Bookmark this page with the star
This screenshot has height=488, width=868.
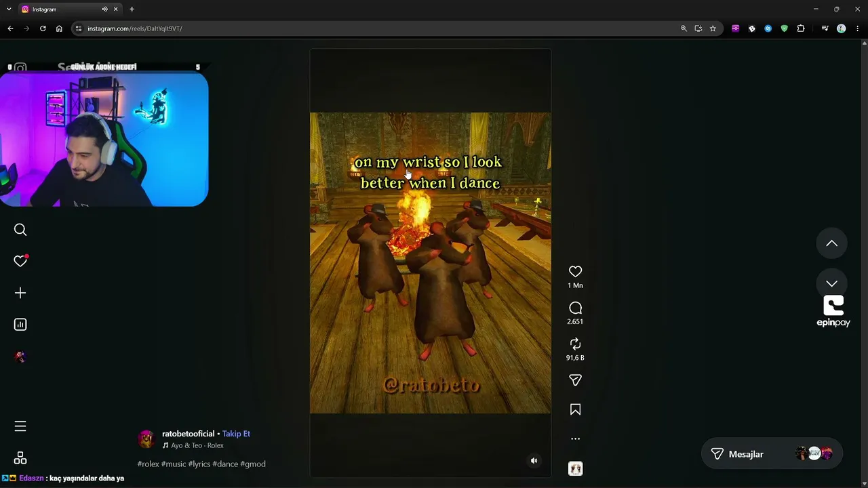(713, 28)
